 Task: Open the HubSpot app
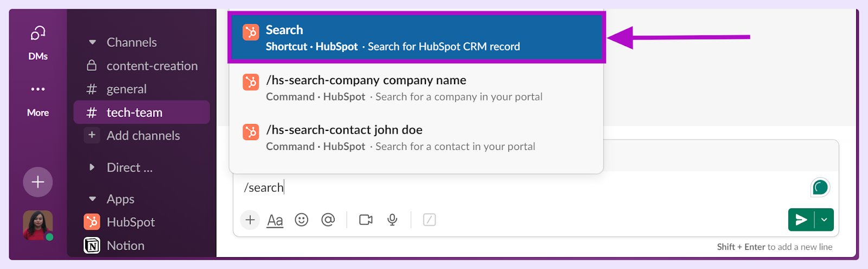point(142,222)
